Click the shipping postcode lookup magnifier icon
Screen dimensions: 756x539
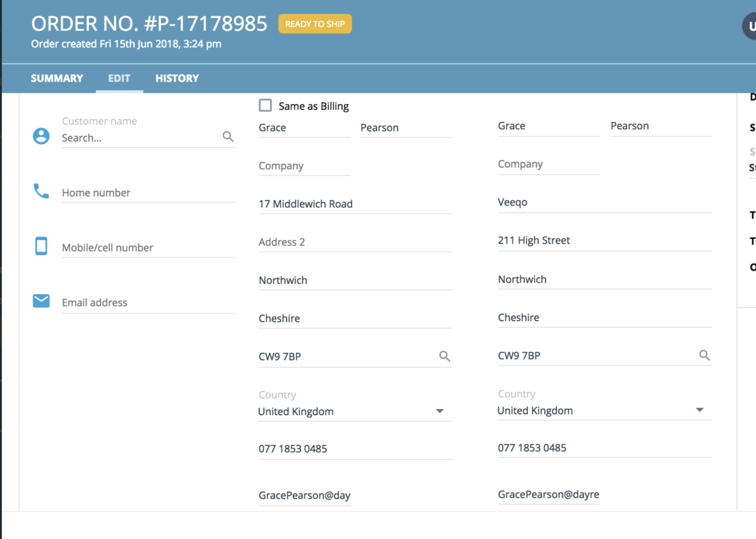click(x=705, y=355)
